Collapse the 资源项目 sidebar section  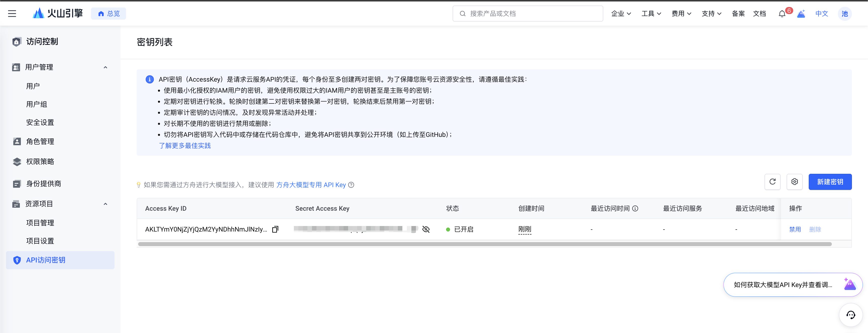(x=105, y=204)
